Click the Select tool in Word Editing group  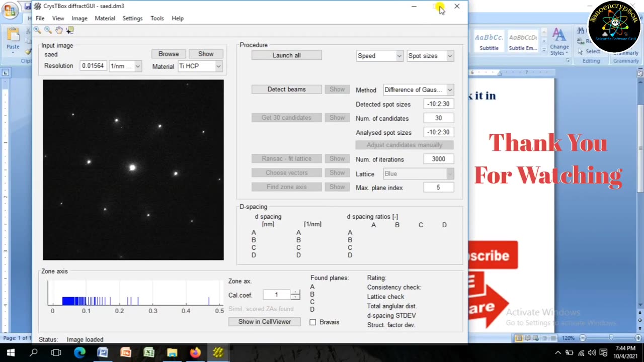point(589,51)
